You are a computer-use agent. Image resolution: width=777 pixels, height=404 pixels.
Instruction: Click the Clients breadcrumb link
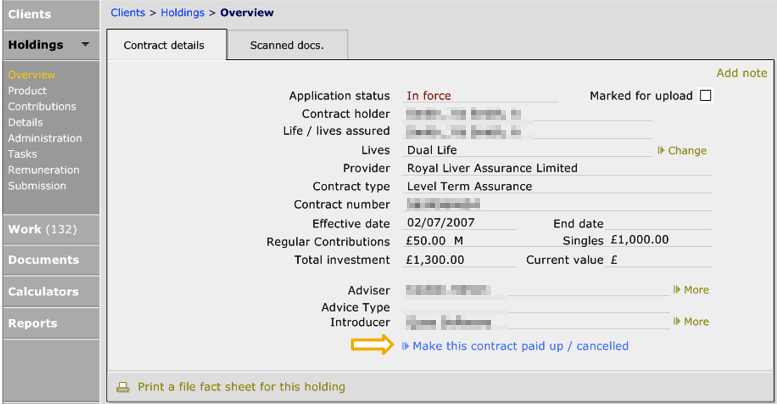pos(128,13)
